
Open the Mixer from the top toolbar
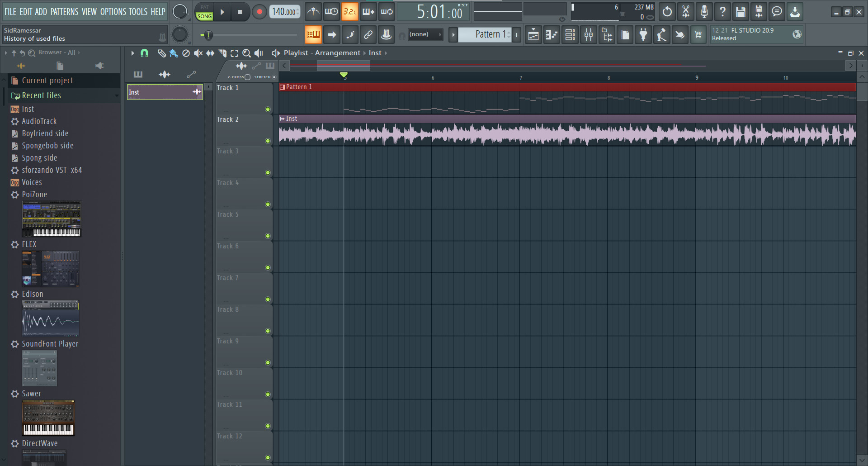tap(589, 34)
